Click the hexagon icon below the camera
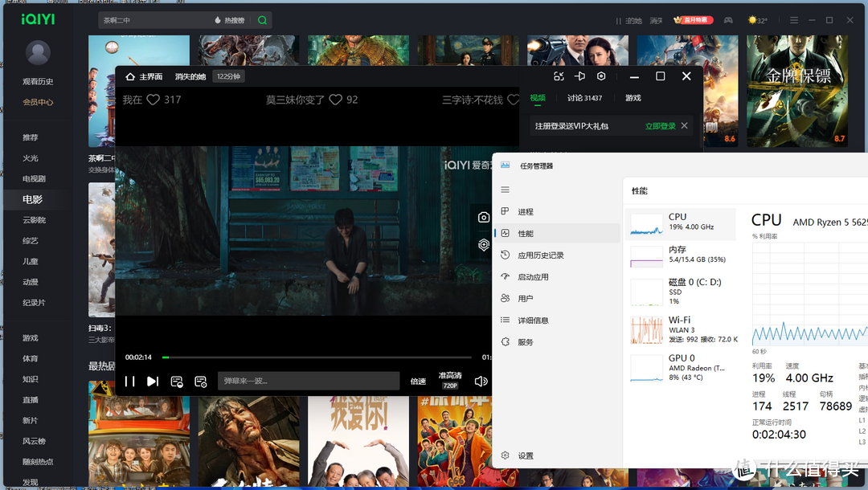The height and width of the screenshot is (490, 868). (x=484, y=244)
